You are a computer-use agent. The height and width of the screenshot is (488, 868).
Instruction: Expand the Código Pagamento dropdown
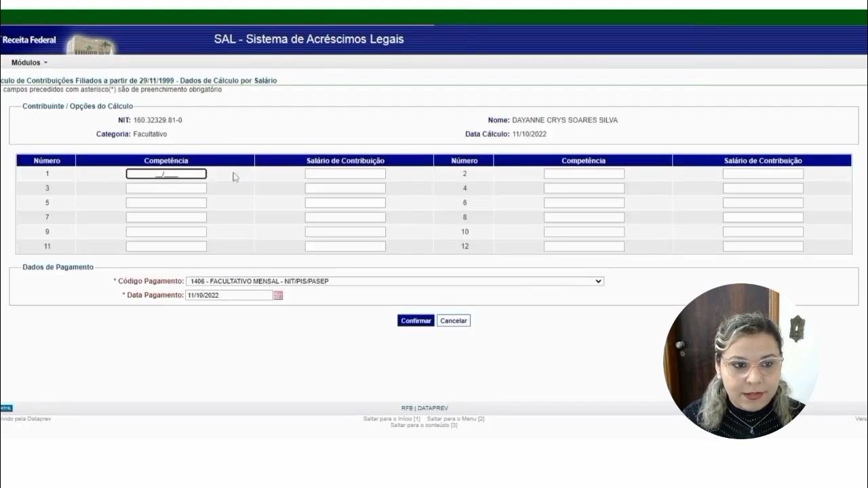[395, 281]
